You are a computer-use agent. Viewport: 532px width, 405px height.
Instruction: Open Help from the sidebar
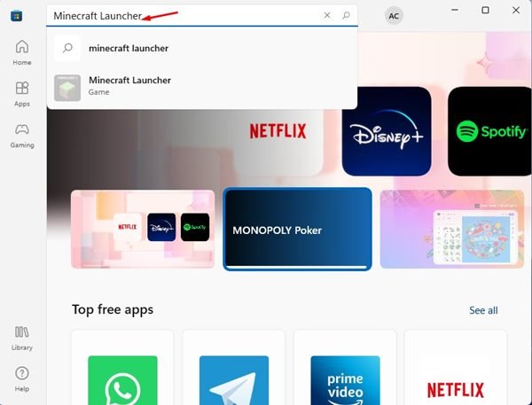22,379
